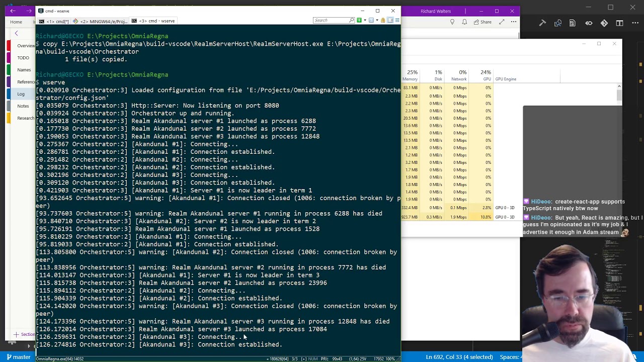The image size is (644, 362).
Task: Click the red section color tab in OneNote
Action: (9, 46)
